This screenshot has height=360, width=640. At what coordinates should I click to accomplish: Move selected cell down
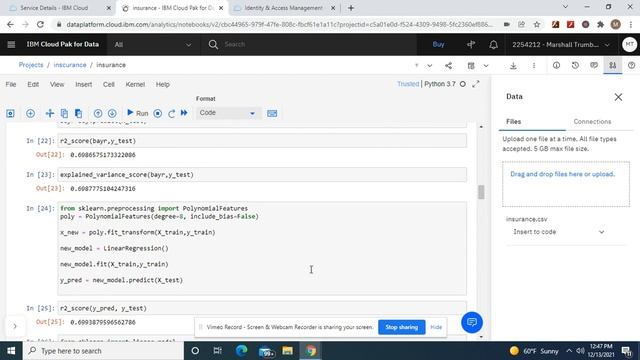pos(112,113)
